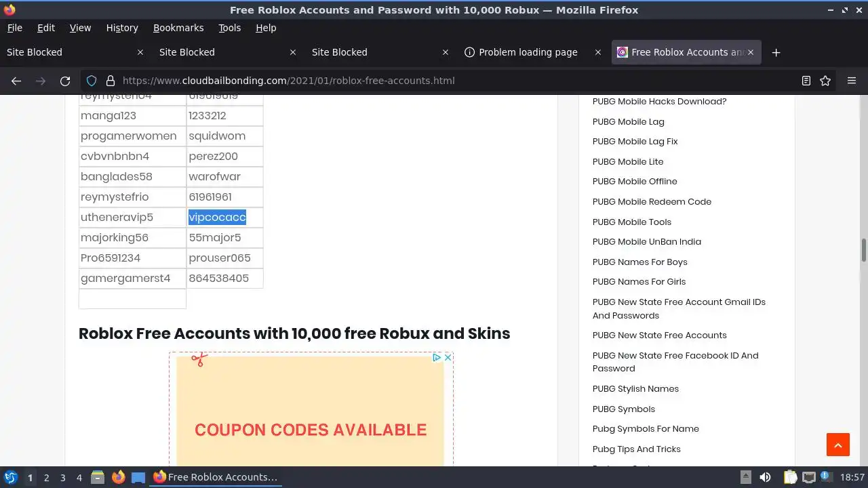View site security padlock information
The height and width of the screenshot is (488, 868).
(x=111, y=81)
